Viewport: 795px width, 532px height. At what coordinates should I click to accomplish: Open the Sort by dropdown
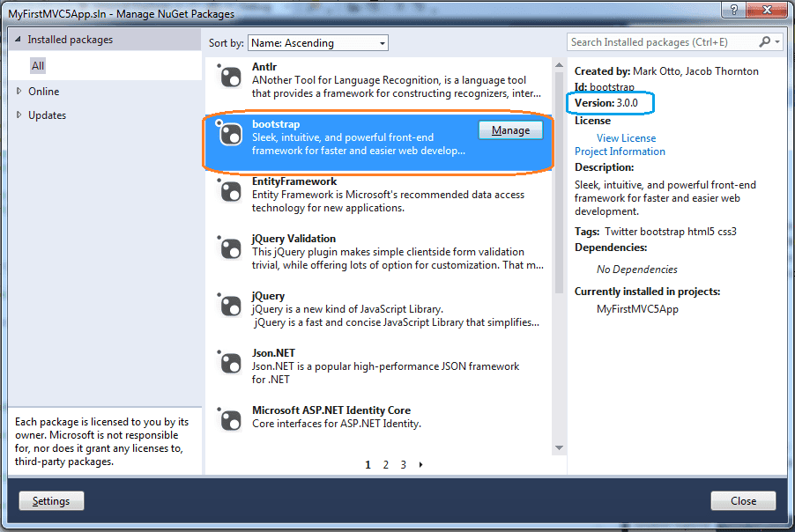318,43
